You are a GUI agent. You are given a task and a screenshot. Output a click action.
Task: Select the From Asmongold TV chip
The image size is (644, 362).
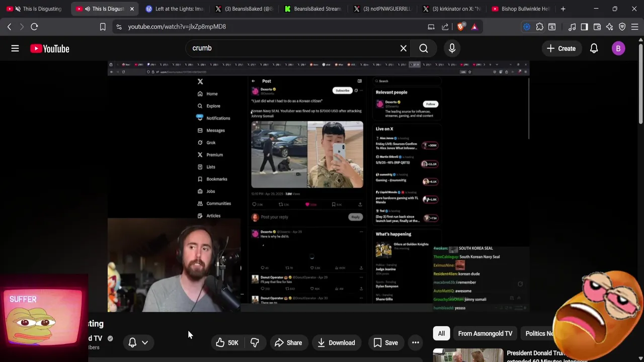click(485, 333)
